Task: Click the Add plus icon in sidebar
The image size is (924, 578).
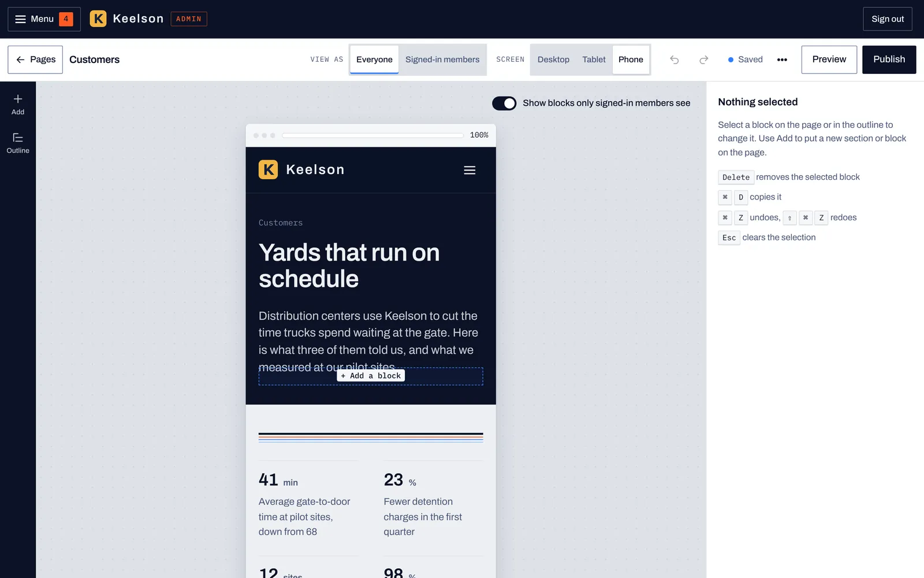Action: click(x=18, y=105)
